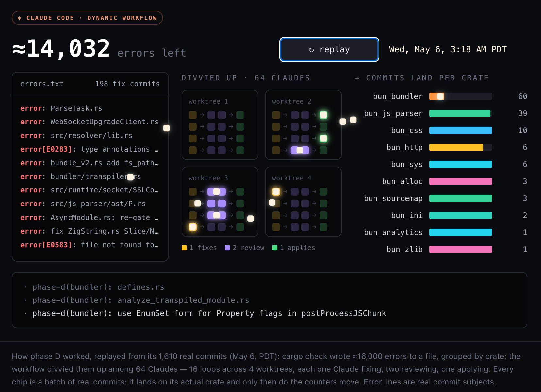The image size is (541, 392).
Task: Click the glowing yellow fix chip in worktree 4
Action: (276, 192)
